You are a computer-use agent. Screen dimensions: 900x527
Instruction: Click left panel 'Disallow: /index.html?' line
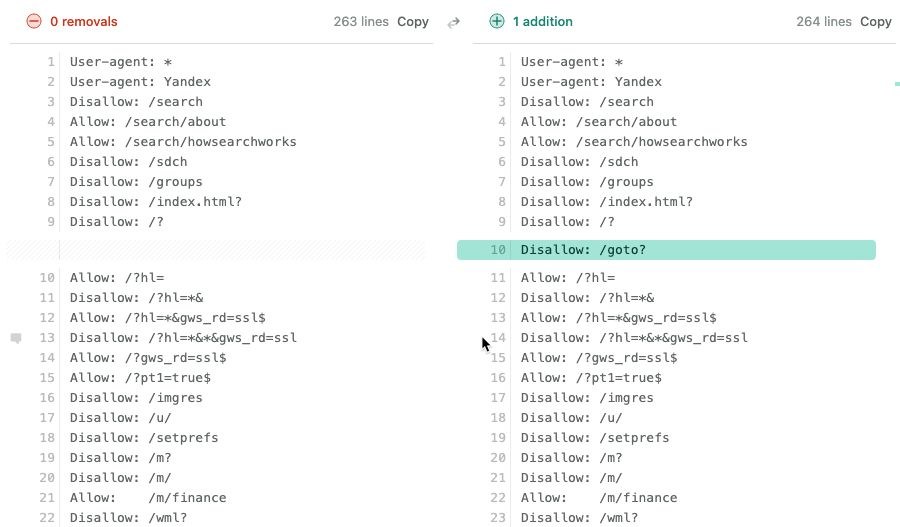pos(156,202)
